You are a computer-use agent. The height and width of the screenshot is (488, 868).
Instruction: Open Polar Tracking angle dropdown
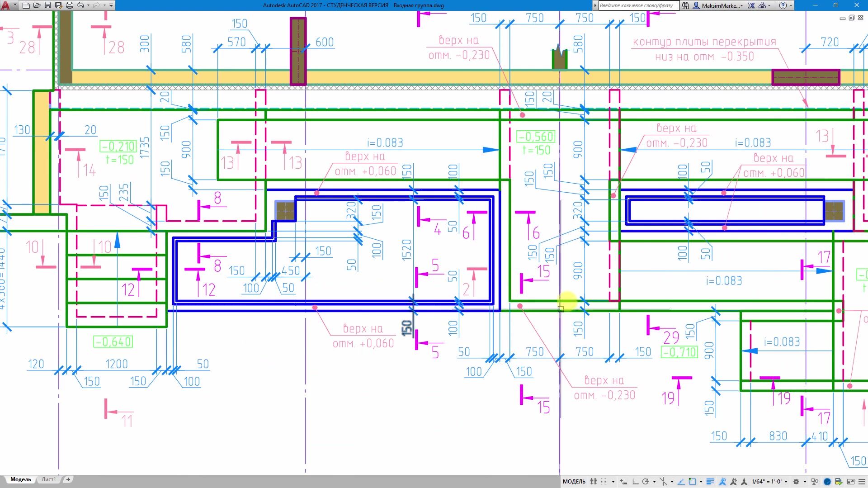click(654, 482)
